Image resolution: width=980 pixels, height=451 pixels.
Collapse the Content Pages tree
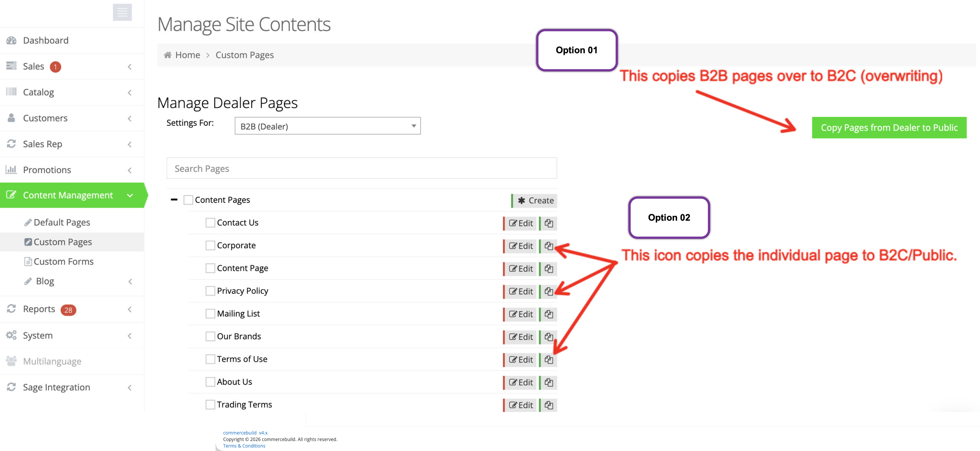pyautogui.click(x=174, y=200)
